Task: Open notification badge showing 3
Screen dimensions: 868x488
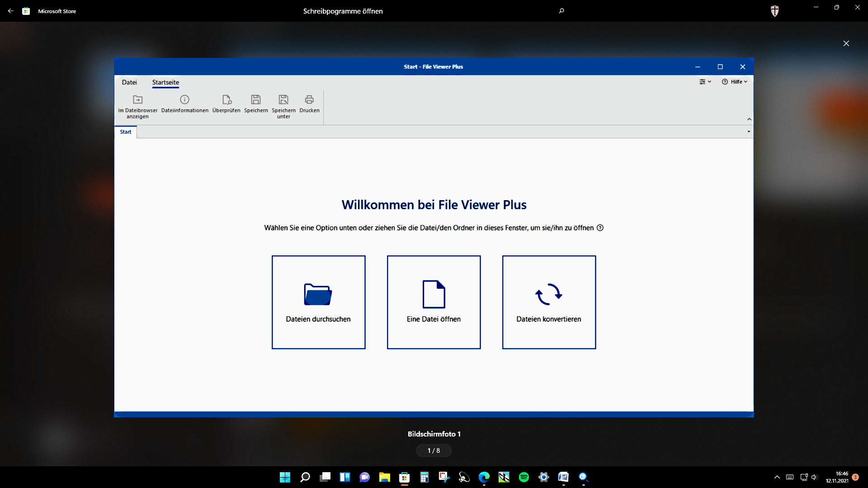Action: (855, 477)
